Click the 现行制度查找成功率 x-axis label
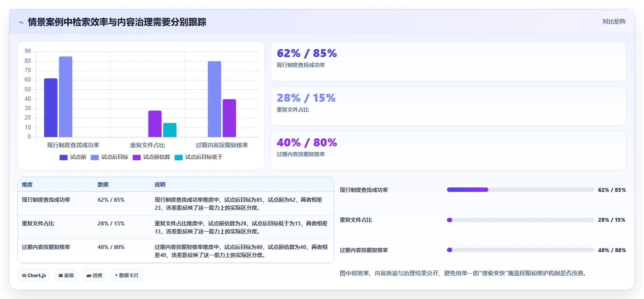Screen dimensions: 644x299 73,145
